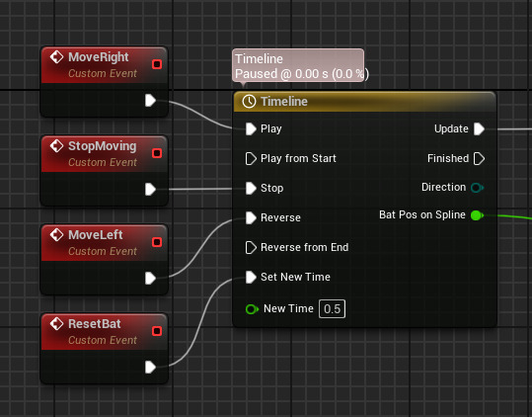
Task: Click the New Time green float pin
Action: click(x=252, y=309)
